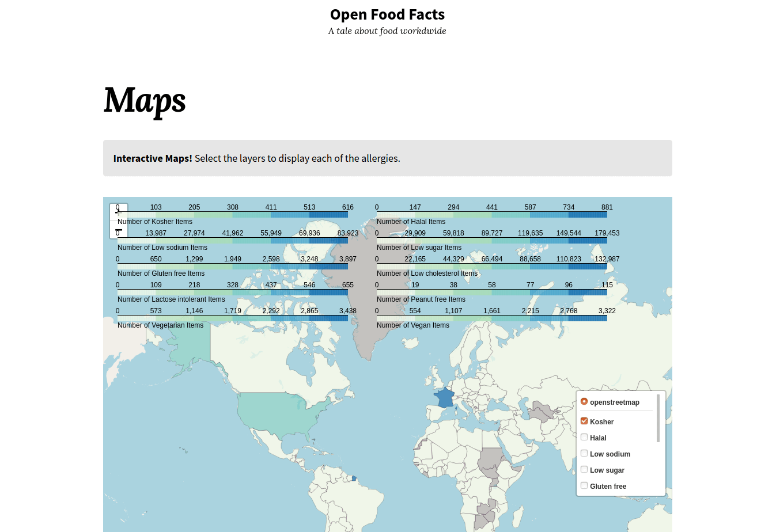This screenshot has width=776, height=532.
Task: Click the 'Maps' page heading
Action: pos(145,100)
